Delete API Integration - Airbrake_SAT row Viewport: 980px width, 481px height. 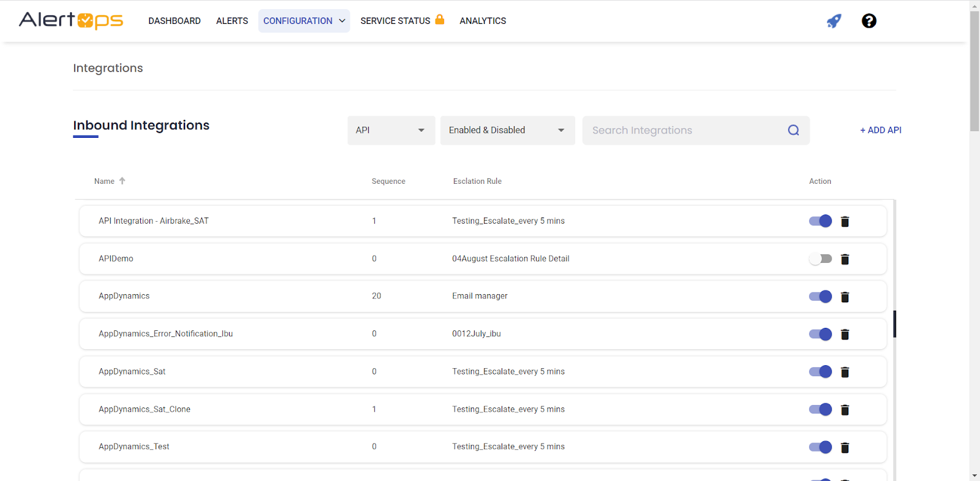coord(845,221)
